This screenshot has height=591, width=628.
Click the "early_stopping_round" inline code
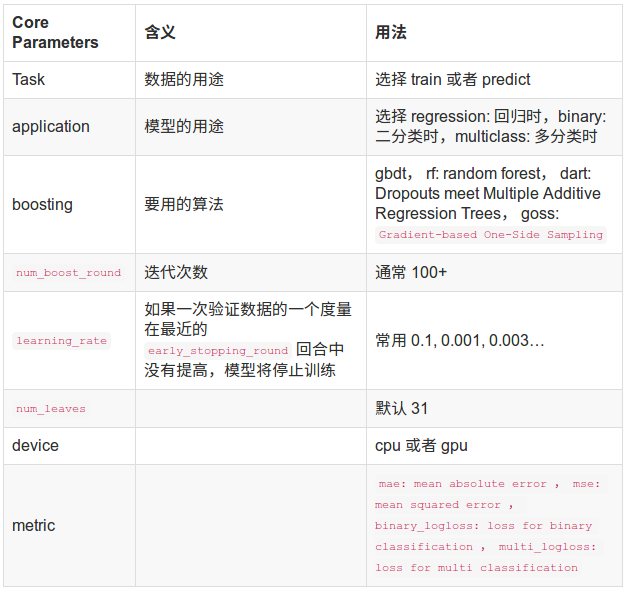tap(218, 351)
